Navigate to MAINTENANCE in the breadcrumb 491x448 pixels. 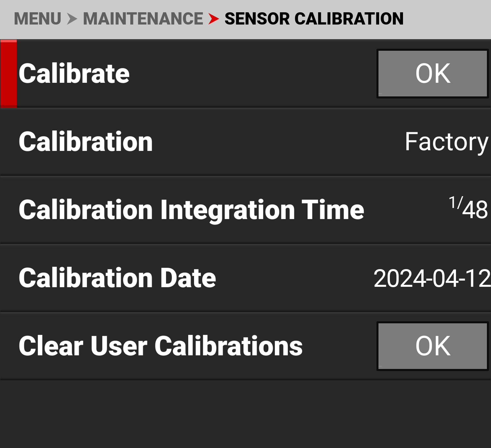(142, 19)
